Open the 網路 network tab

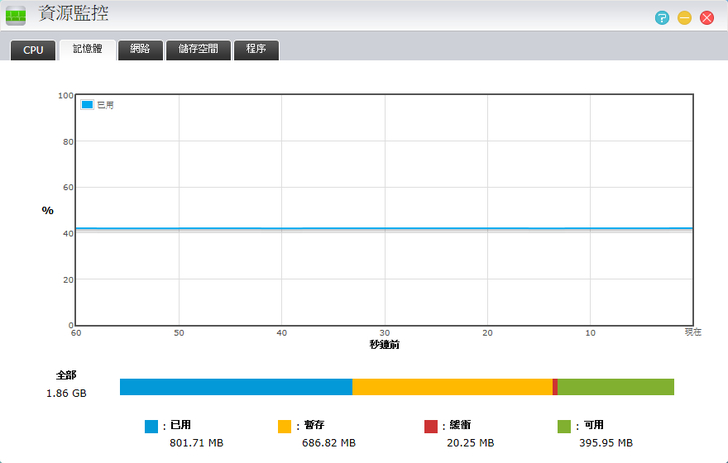tap(140, 50)
